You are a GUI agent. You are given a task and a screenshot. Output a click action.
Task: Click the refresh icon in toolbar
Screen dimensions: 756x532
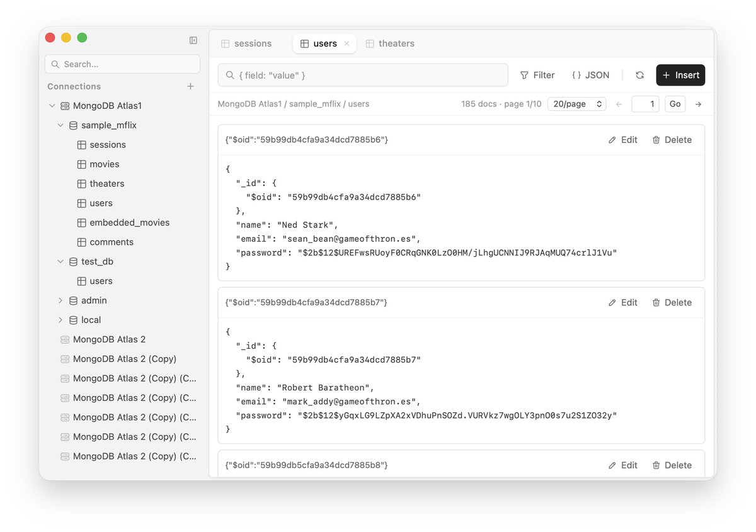639,75
